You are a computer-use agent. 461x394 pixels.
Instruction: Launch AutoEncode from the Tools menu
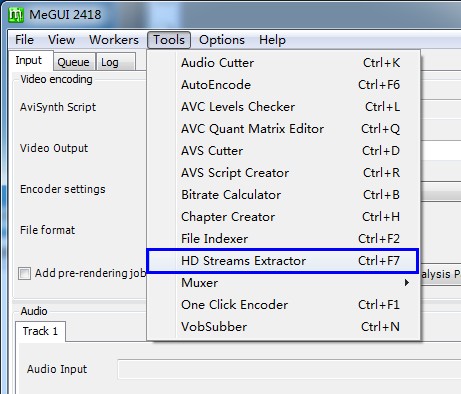[x=283, y=85]
